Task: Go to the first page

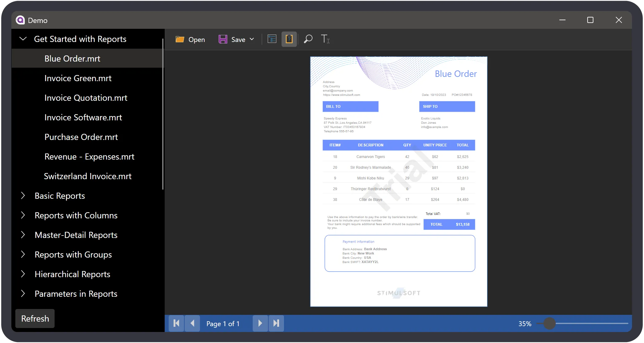Action: [176, 323]
